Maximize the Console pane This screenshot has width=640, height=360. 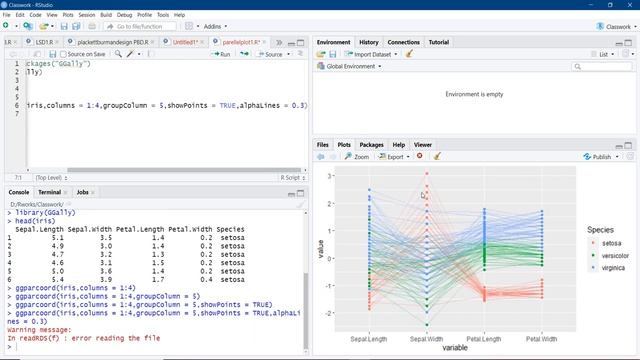(300, 193)
